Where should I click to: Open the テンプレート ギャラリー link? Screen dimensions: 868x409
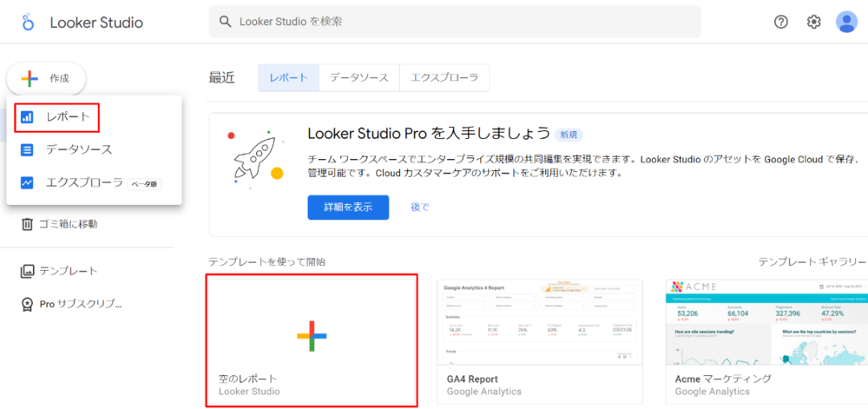pos(812,261)
